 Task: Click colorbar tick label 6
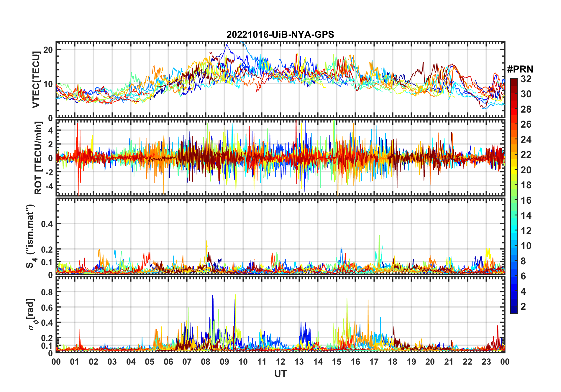[523, 276]
